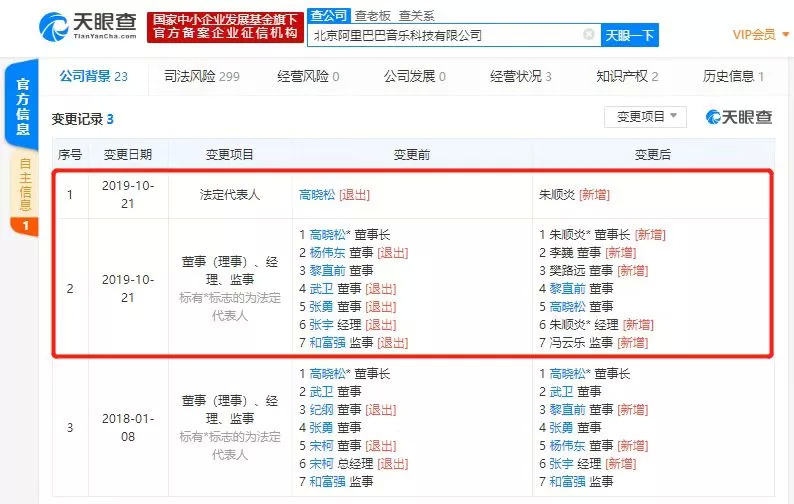This screenshot has height=504, width=794.
Task: Open the VIP会员 link
Action: tap(754, 34)
